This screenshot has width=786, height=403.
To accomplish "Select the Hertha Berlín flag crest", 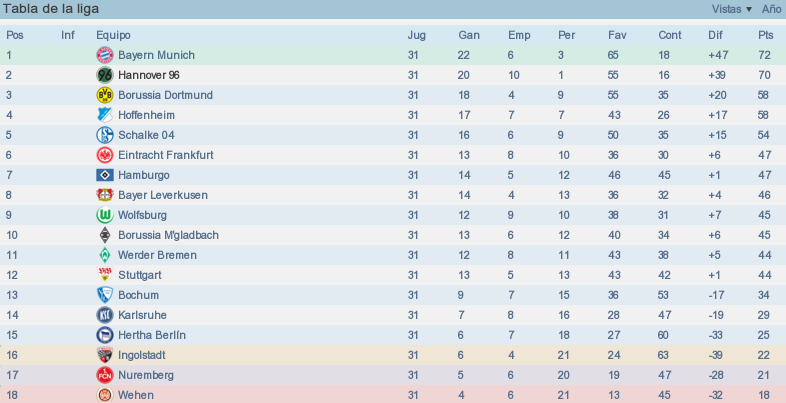I will [105, 335].
